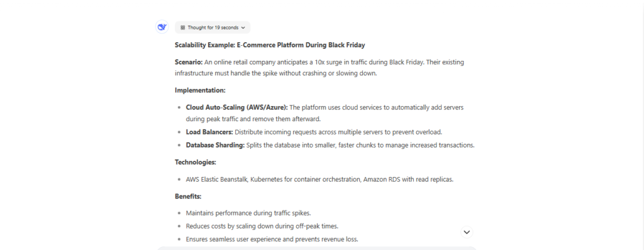Click "Reduces costs by scaling down" bullet
Image resolution: width=644 pixels, height=250 pixels.
pyautogui.click(x=262, y=226)
